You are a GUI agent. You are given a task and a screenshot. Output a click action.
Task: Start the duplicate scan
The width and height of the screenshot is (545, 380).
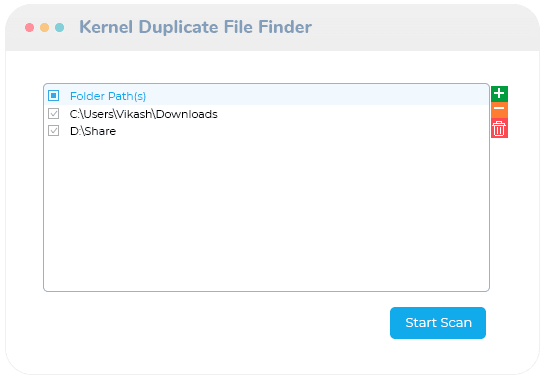pyautogui.click(x=438, y=323)
